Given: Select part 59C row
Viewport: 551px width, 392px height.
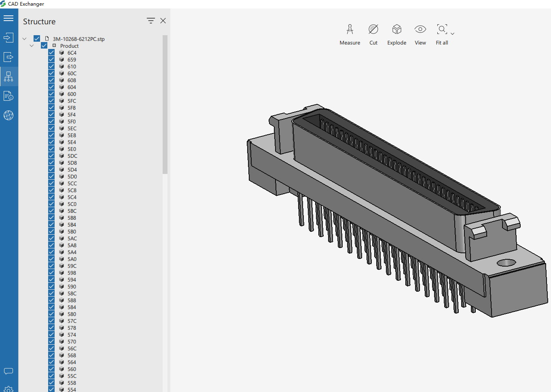Looking at the screenshot, I should 72,266.
